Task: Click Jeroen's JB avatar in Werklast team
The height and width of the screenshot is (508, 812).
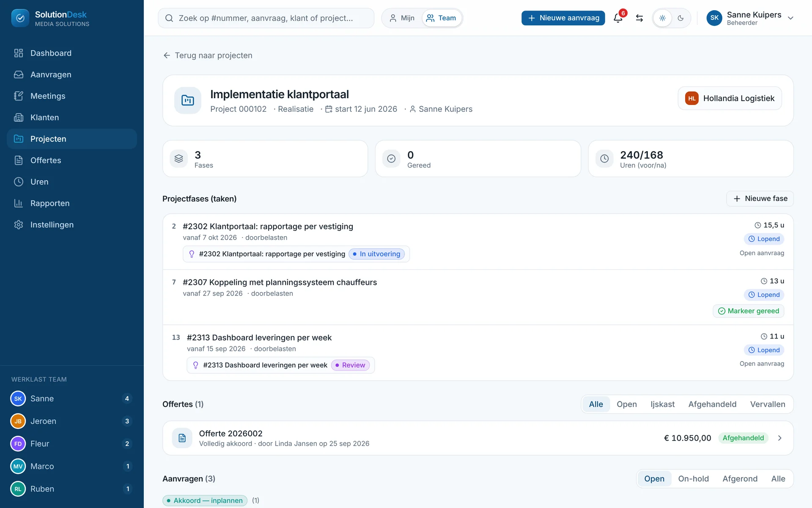Action: (18, 421)
